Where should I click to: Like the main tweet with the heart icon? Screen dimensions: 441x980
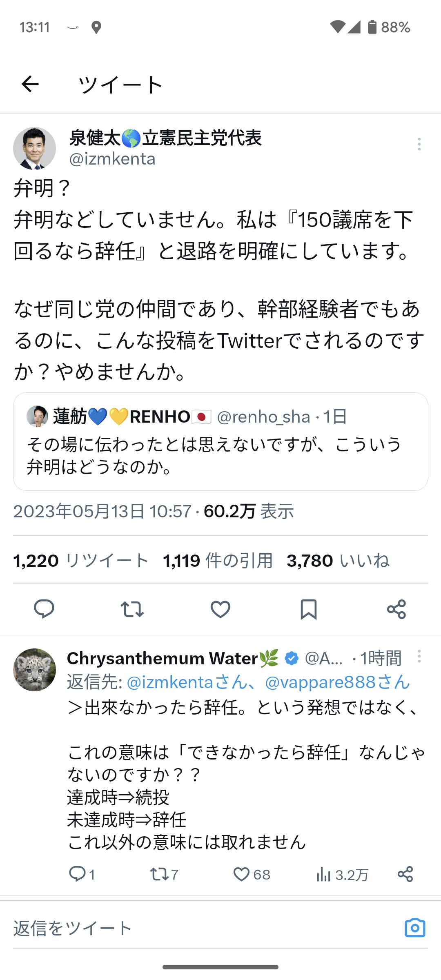[x=220, y=609]
